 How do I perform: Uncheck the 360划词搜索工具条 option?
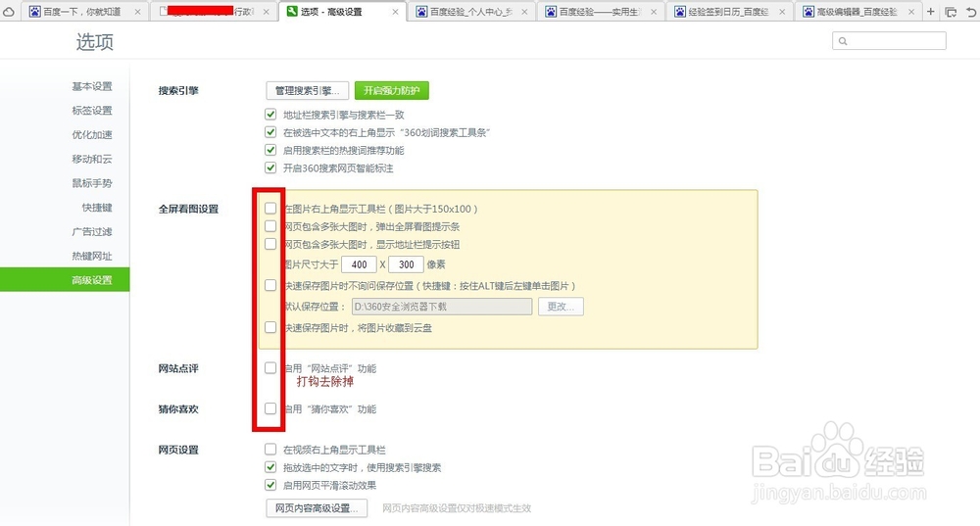point(270,132)
